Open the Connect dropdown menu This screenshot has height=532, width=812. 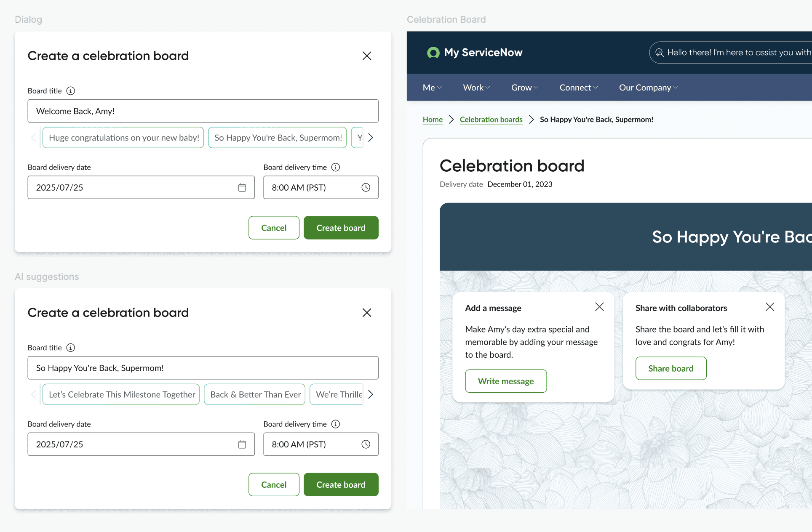coord(578,88)
